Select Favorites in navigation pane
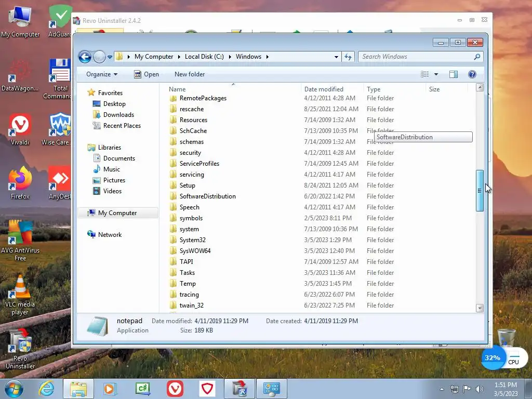The image size is (532, 399). pos(110,92)
